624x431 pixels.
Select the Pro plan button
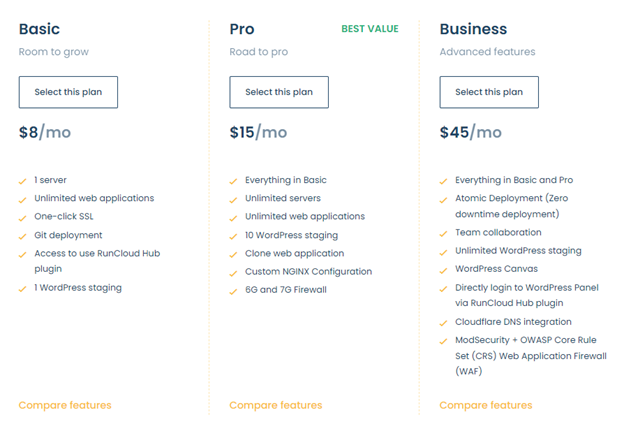pyautogui.click(x=279, y=92)
